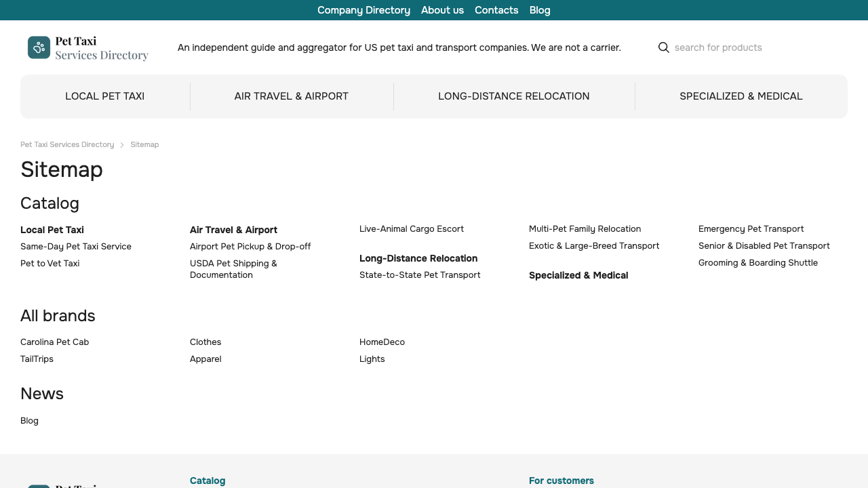Open bold Long-Distance Relocation sitemap heading
Image resolution: width=868 pixels, height=488 pixels.
(418, 258)
